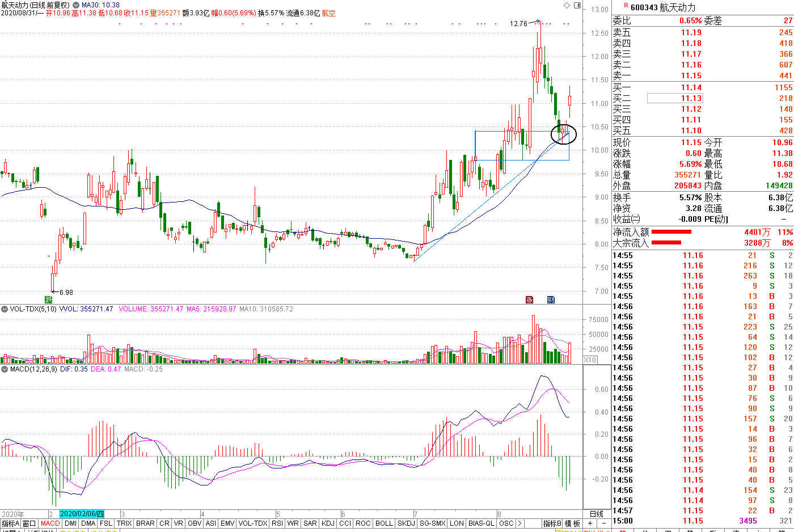The height and width of the screenshot is (532, 794).
Task: Open the 模板 template menu
Action: (573, 523)
